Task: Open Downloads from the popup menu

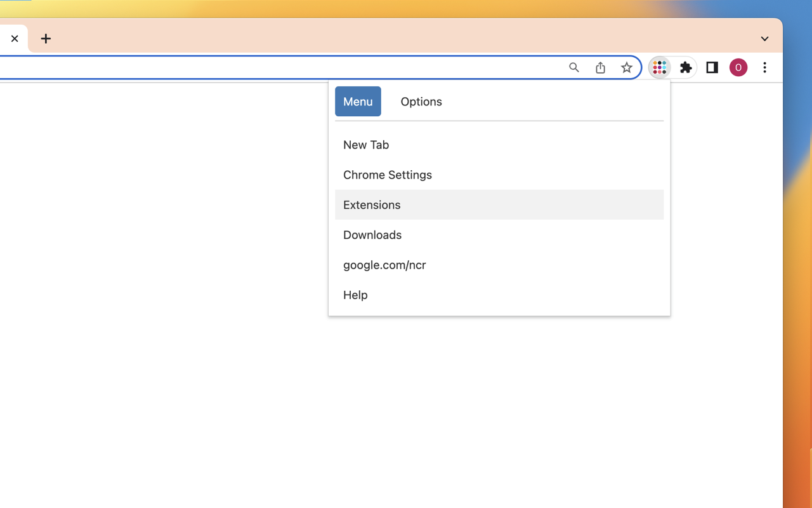Action: [x=372, y=235]
